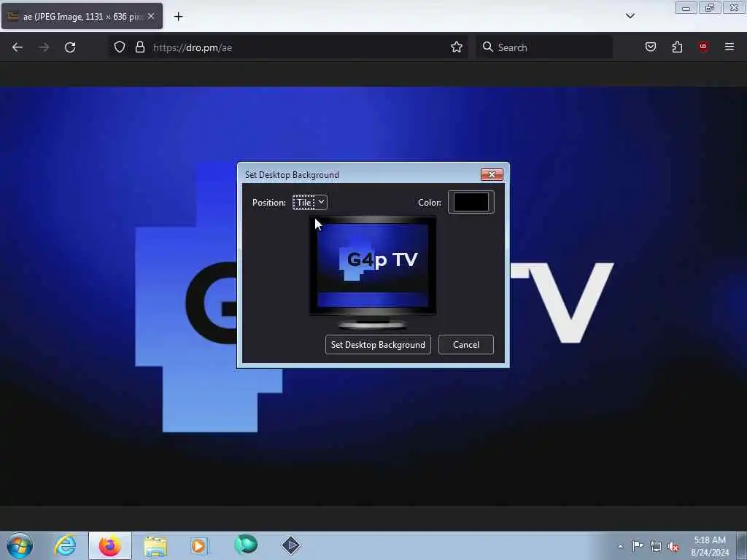The height and width of the screenshot is (560, 747).
Task: Open uBlock Origin extension icon
Action: point(703,47)
